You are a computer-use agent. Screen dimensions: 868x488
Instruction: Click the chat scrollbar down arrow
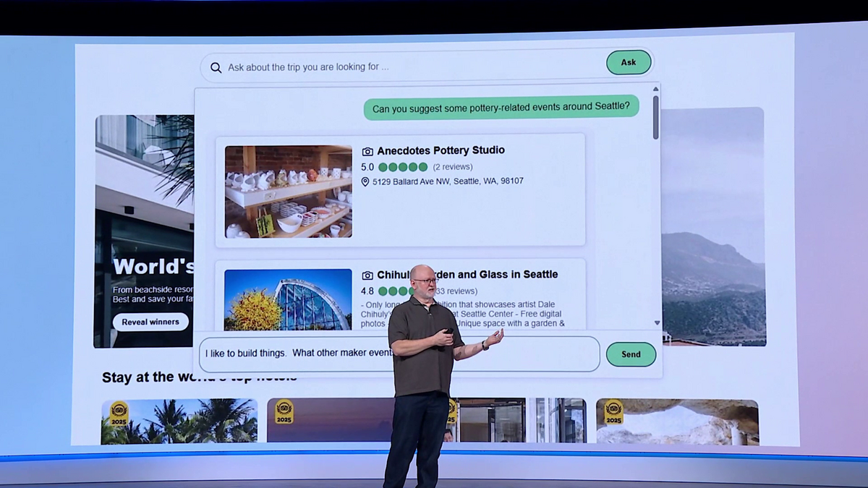coord(657,323)
